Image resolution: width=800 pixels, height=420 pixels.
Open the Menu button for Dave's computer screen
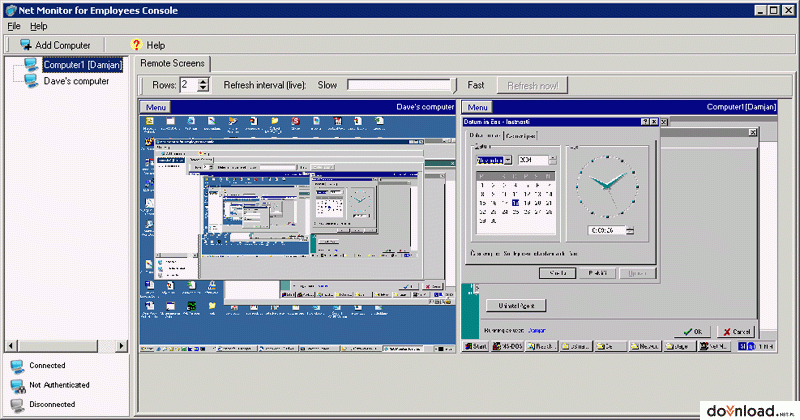(156, 107)
